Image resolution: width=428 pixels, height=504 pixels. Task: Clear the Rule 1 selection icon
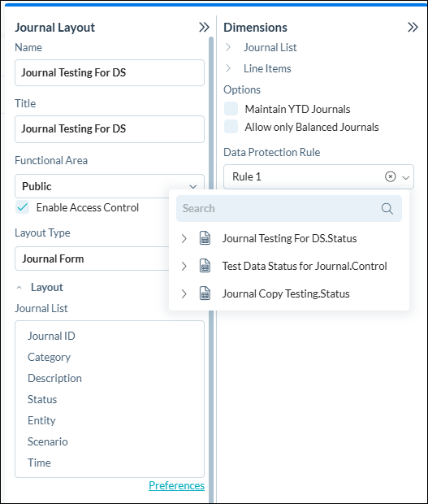[x=390, y=176]
